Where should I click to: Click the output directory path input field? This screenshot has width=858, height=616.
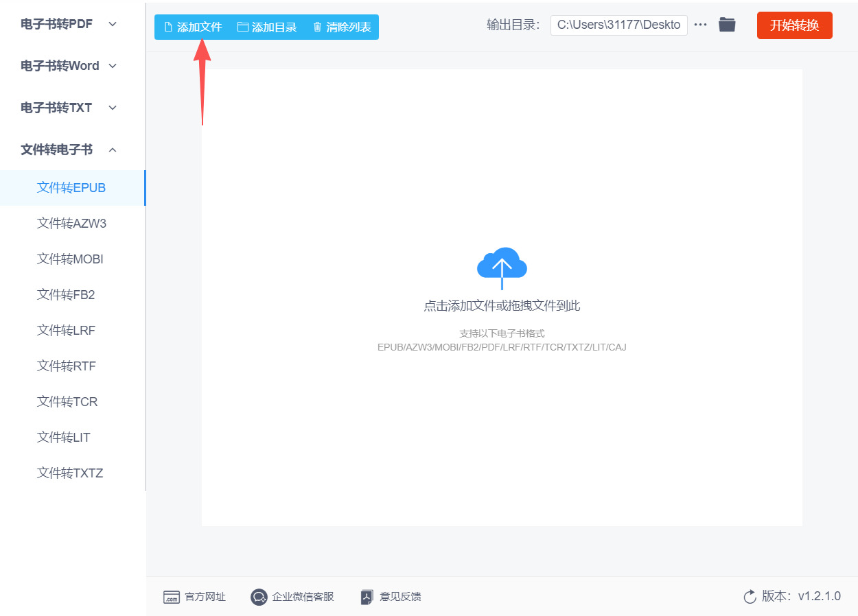click(618, 25)
